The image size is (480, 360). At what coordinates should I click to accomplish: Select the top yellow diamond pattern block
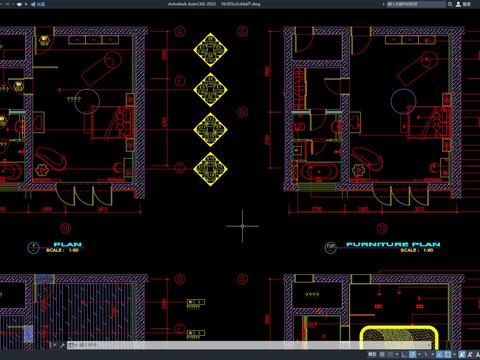pos(210,50)
